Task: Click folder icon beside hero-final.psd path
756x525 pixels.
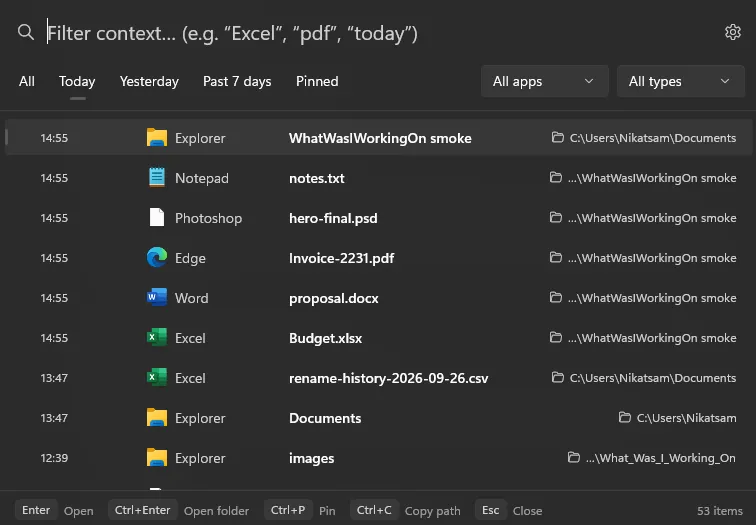Action: coord(556,217)
